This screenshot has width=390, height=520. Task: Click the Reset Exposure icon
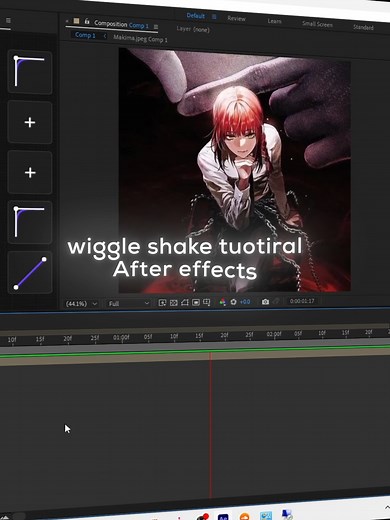233,302
